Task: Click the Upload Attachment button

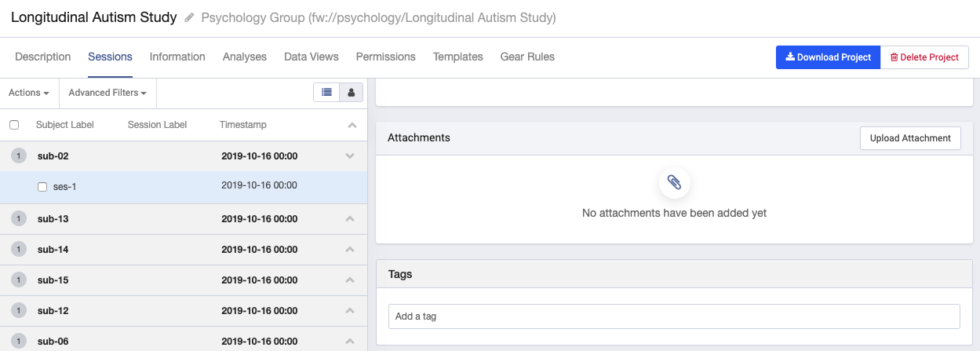Action: 910,138
